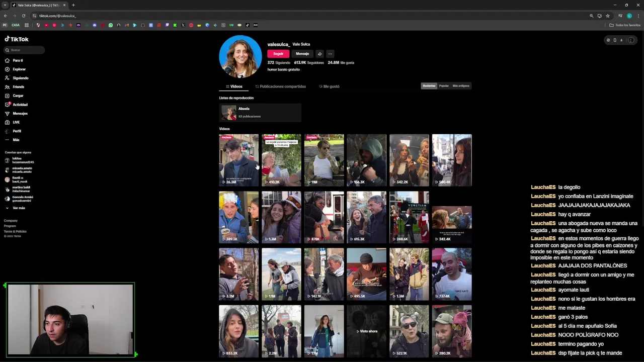This screenshot has width=644, height=362.
Task: Open the 372 Siguiendo list
Action: (x=279, y=63)
